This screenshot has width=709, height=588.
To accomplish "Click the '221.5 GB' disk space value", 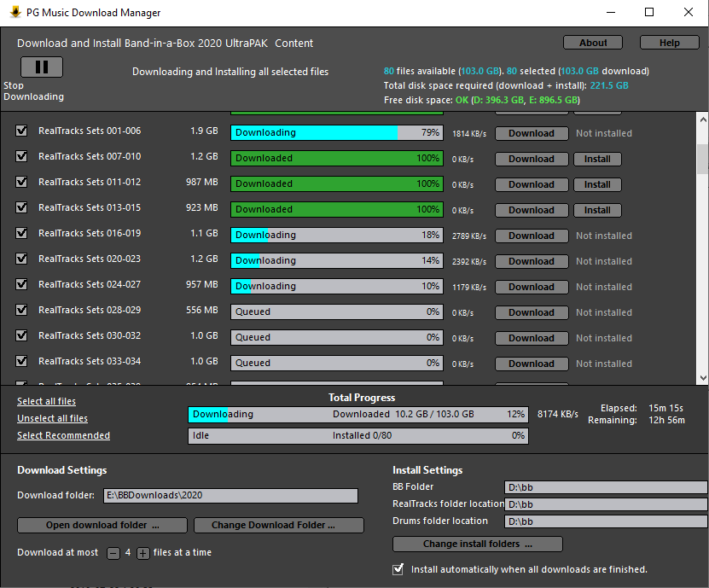I will coord(609,85).
